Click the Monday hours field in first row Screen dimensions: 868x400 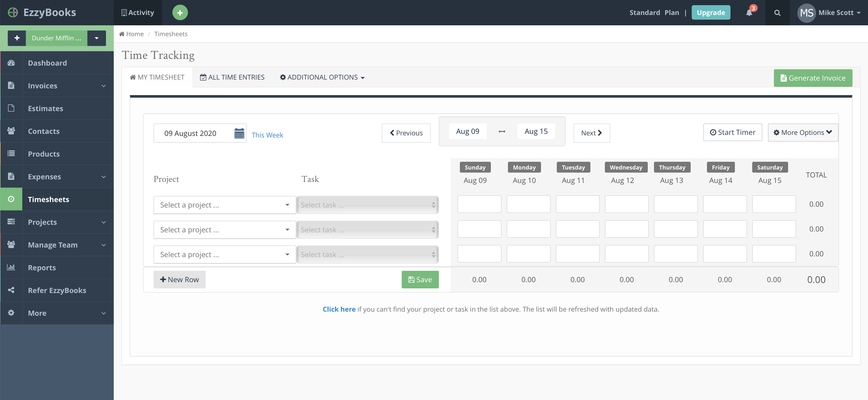tap(528, 204)
